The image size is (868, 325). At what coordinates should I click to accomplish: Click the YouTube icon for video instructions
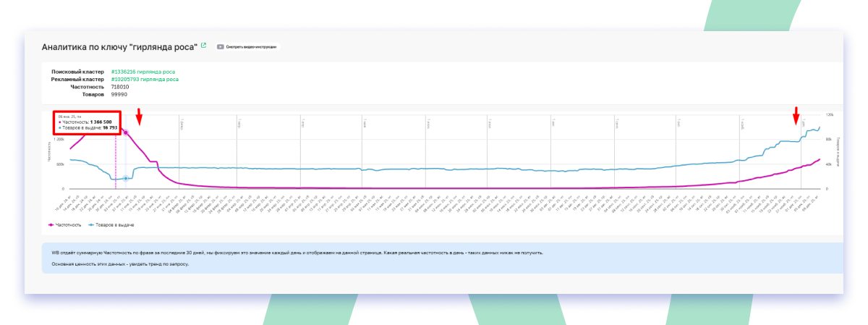click(x=220, y=47)
